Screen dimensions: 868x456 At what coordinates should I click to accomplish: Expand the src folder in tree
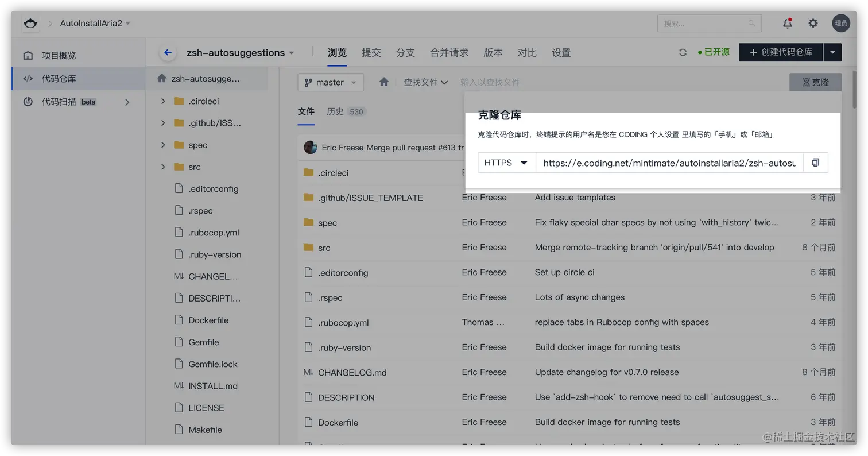coord(164,167)
